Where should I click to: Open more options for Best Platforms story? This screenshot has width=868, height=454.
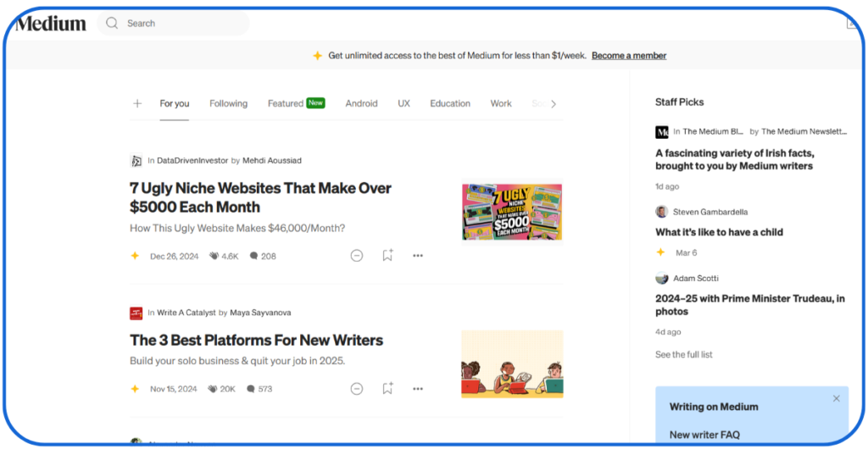(x=418, y=389)
